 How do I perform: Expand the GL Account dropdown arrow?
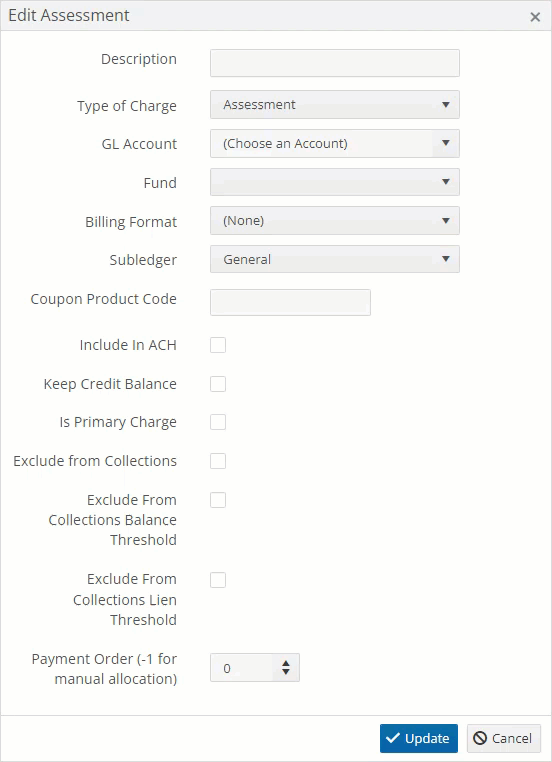pyautogui.click(x=446, y=143)
